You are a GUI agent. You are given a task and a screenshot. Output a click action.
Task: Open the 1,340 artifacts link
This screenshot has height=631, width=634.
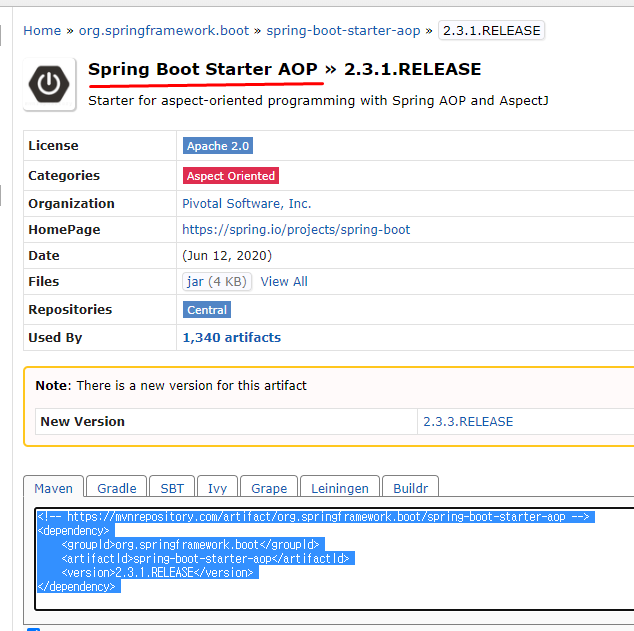tap(232, 338)
